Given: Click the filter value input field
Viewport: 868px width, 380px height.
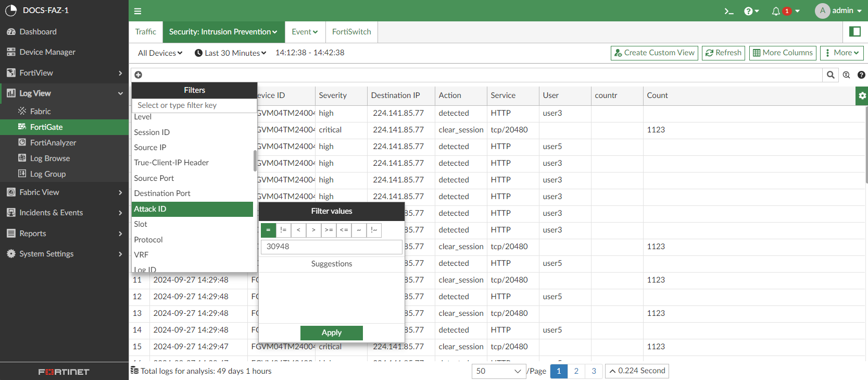Looking at the screenshot, I should (x=331, y=247).
